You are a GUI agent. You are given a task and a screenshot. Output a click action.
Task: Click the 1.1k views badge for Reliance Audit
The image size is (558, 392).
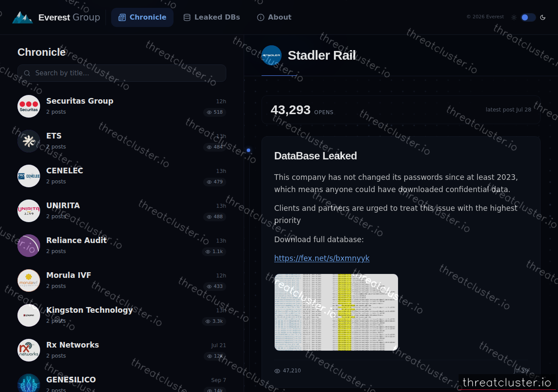click(214, 252)
